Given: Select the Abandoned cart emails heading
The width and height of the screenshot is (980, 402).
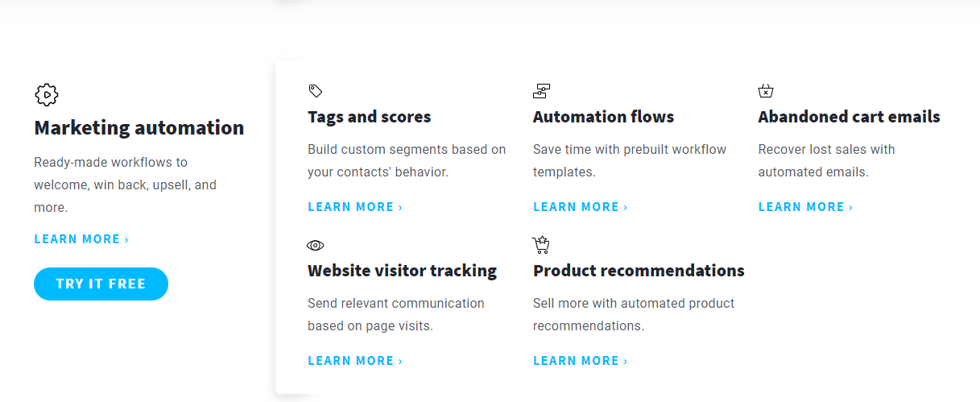Looking at the screenshot, I should [x=850, y=117].
